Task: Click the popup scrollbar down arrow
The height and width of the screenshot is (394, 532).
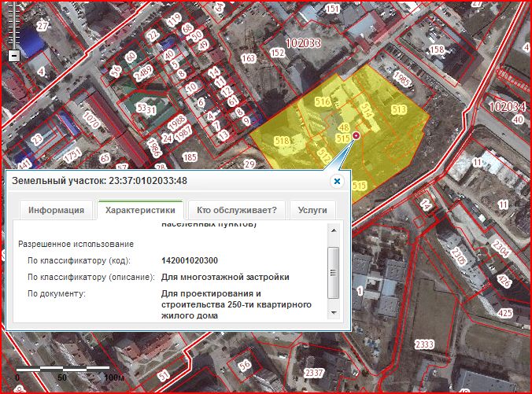Action: pyautogui.click(x=333, y=312)
